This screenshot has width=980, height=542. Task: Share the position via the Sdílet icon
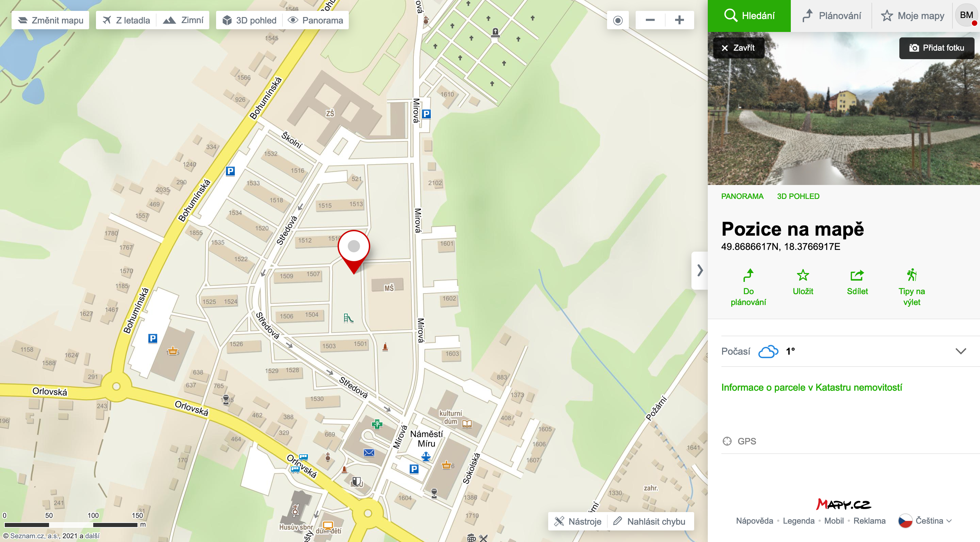click(x=857, y=283)
